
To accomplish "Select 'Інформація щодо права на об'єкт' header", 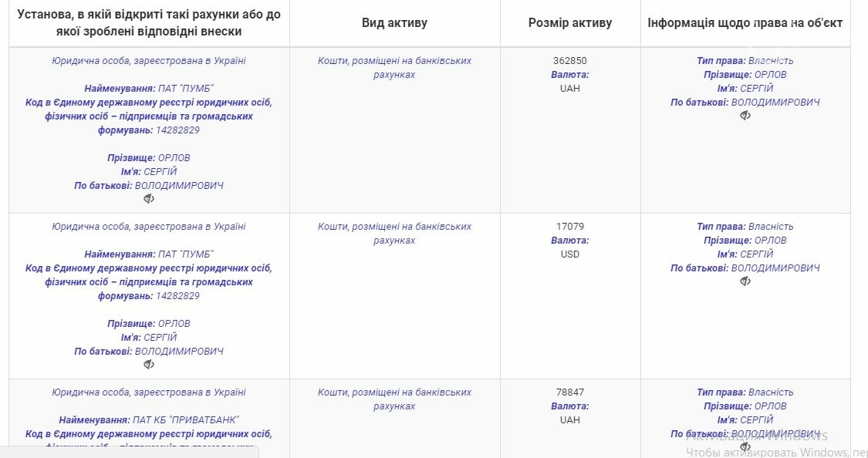I will tap(745, 22).
